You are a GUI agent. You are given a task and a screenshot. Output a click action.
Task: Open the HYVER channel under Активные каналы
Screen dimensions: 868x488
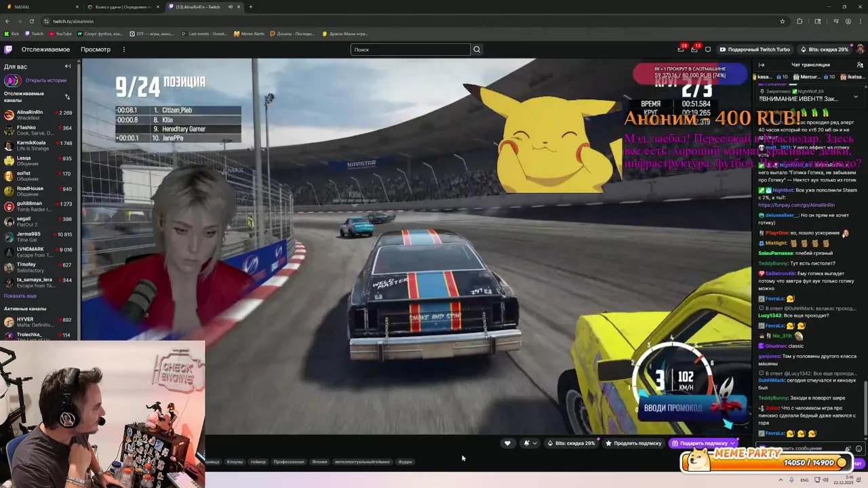[39, 321]
